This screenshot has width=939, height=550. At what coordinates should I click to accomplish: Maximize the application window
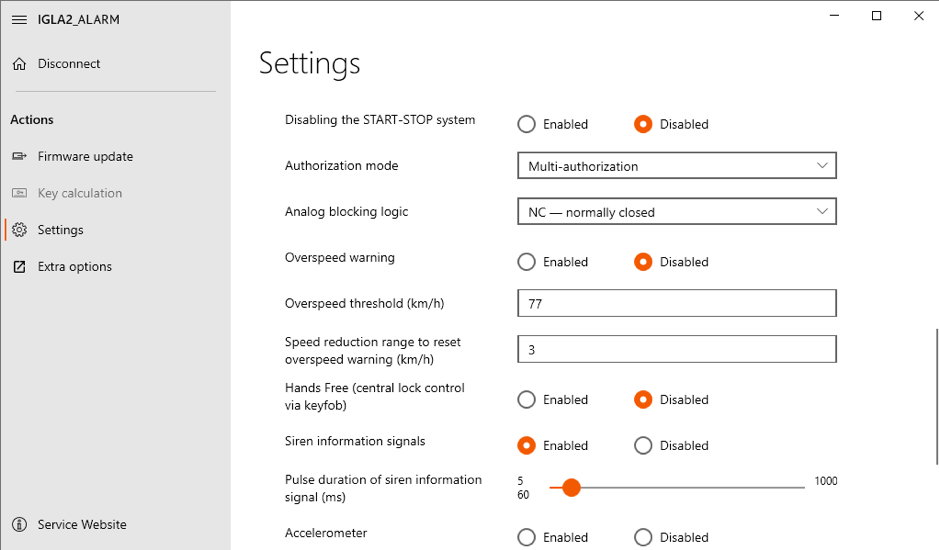pos(876,16)
